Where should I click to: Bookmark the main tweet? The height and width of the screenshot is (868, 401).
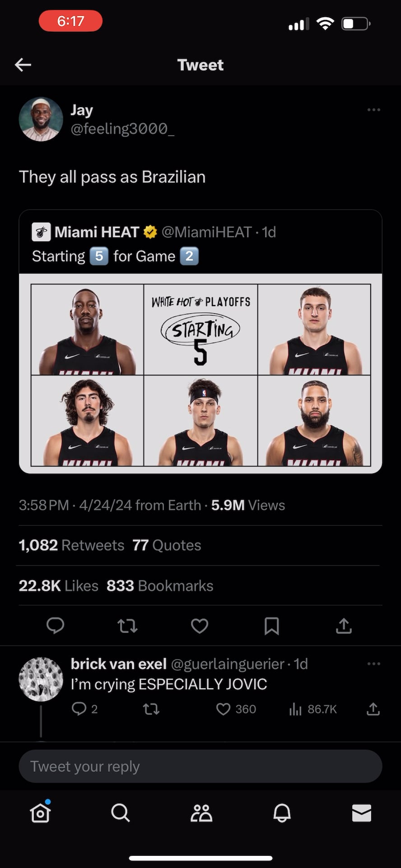[x=271, y=626]
